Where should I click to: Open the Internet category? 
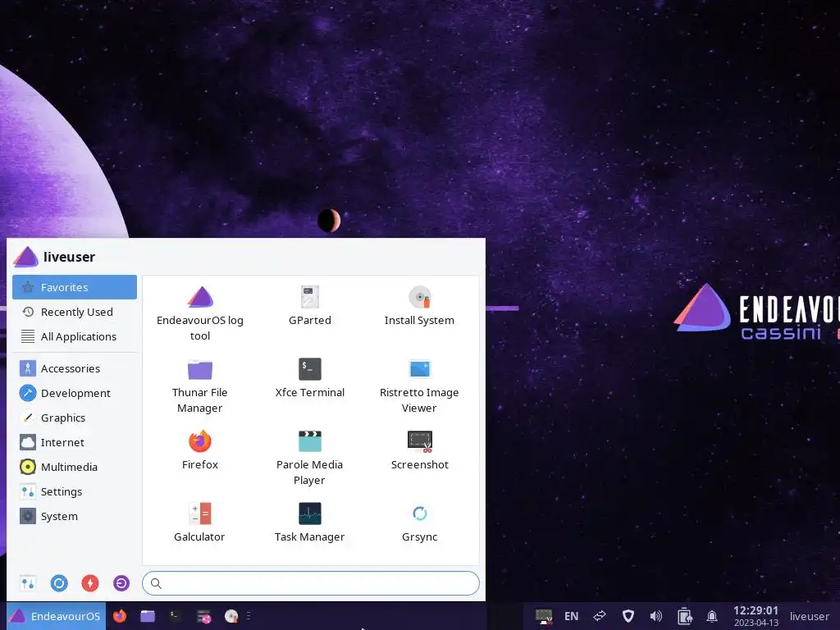coord(75,442)
